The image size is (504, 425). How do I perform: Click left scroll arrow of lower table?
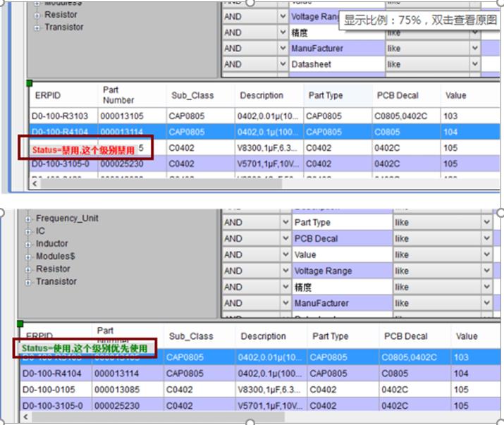25,417
